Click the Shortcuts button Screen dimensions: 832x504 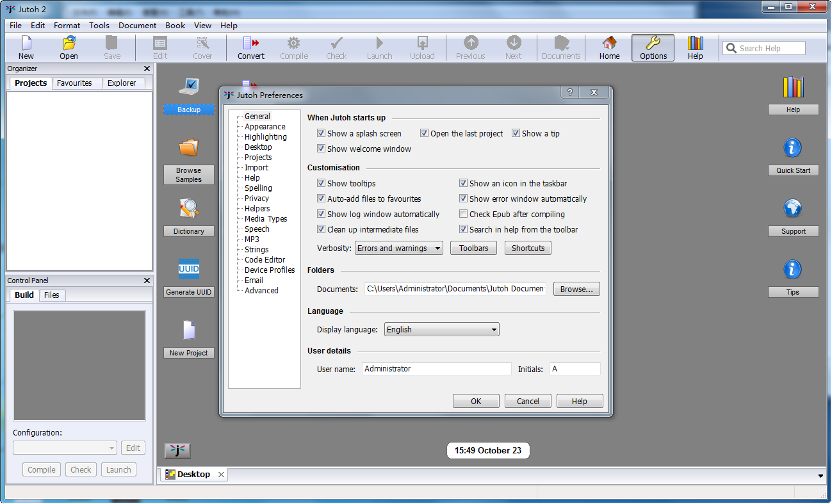coord(528,248)
